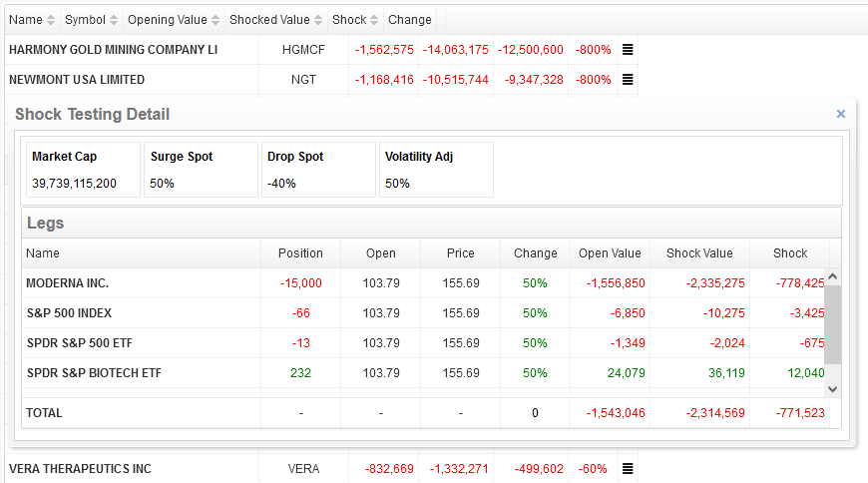Click the HGMCF symbol cell
The width and height of the screenshot is (868, 483).
(x=303, y=50)
